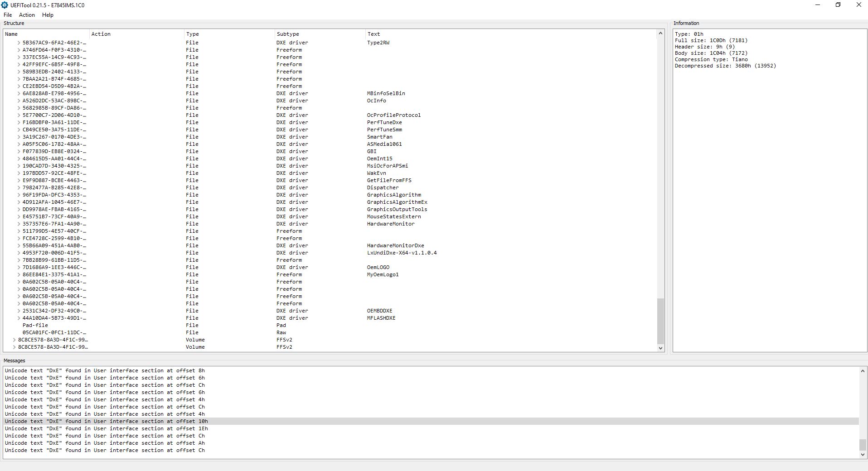This screenshot has width=868, height=471.
Task: Expand the 357357E6-7FA1-4A90 HardwareMonitor node
Action: point(19,224)
